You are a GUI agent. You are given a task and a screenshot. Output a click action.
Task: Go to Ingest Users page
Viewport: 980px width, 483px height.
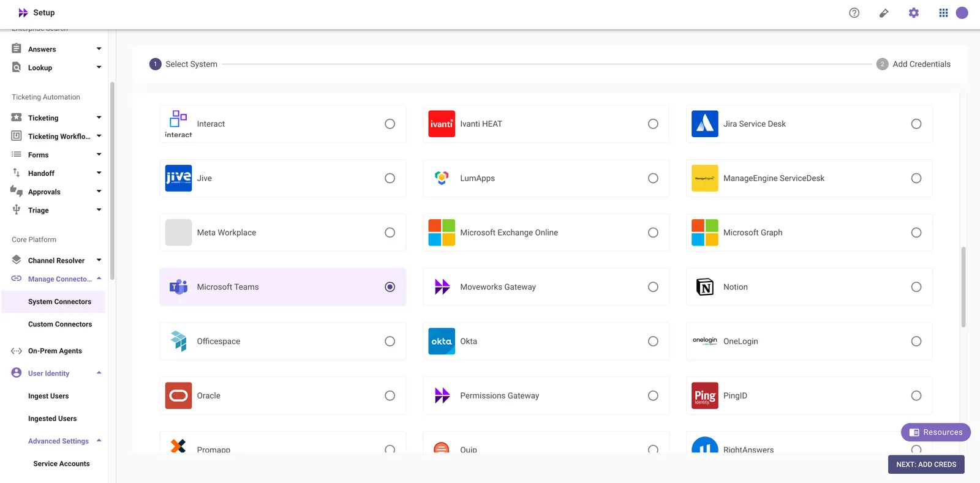[48, 396]
